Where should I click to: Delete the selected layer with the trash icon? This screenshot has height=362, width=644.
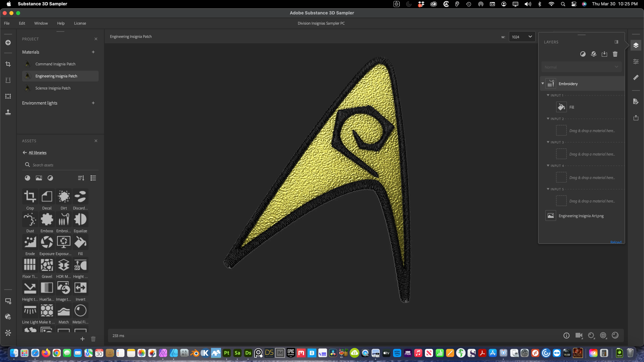(615, 54)
